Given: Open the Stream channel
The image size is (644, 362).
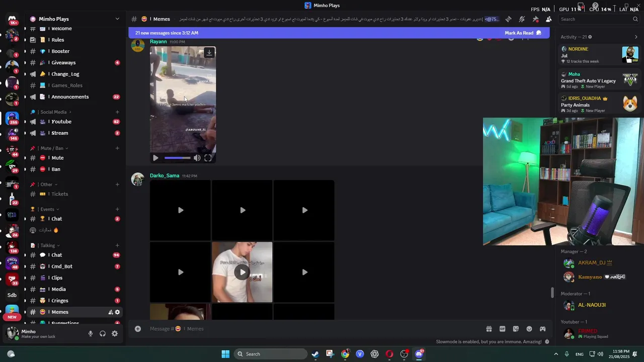Looking at the screenshot, I should pyautogui.click(x=75, y=133).
